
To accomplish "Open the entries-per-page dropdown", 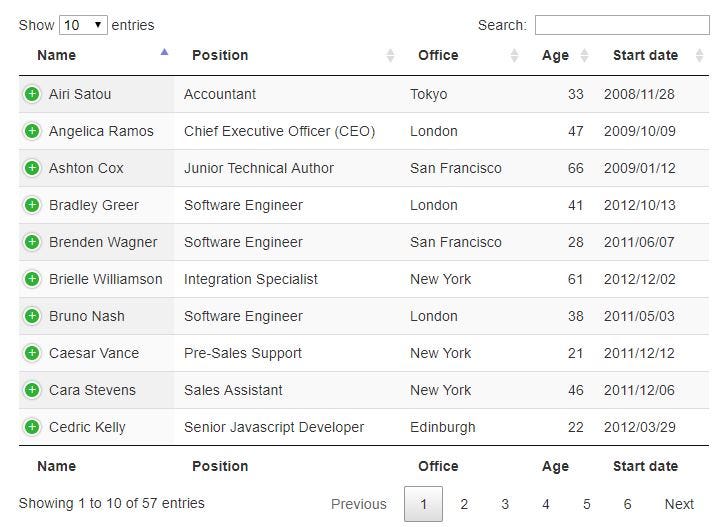I will [84, 25].
